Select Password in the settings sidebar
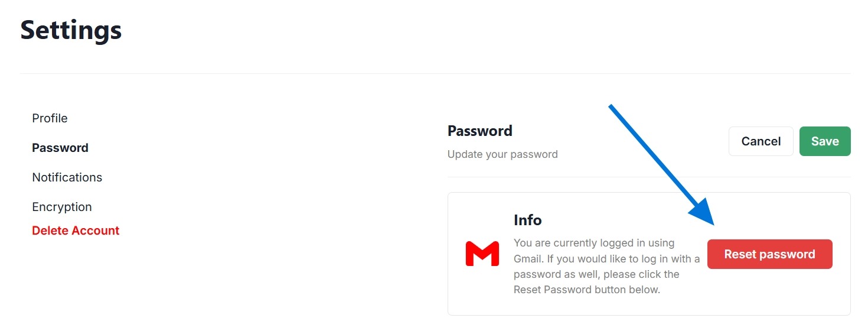This screenshot has width=868, height=318. pyautogui.click(x=60, y=148)
